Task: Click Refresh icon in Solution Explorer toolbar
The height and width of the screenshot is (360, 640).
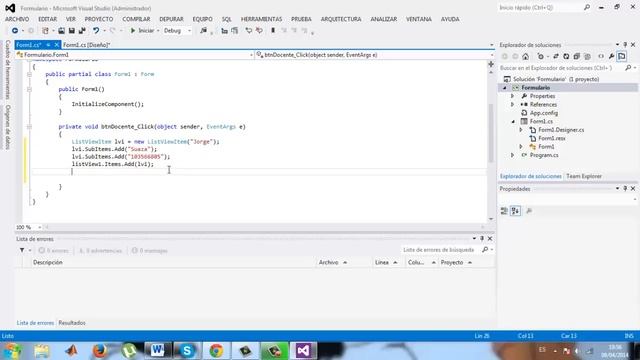Action: click(566, 56)
